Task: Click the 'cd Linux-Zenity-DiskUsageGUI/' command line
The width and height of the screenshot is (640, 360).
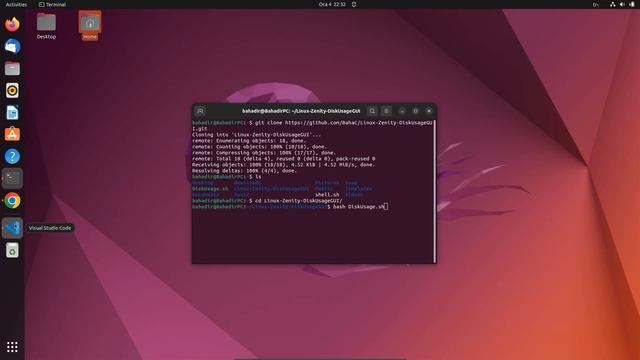Action: point(267,201)
